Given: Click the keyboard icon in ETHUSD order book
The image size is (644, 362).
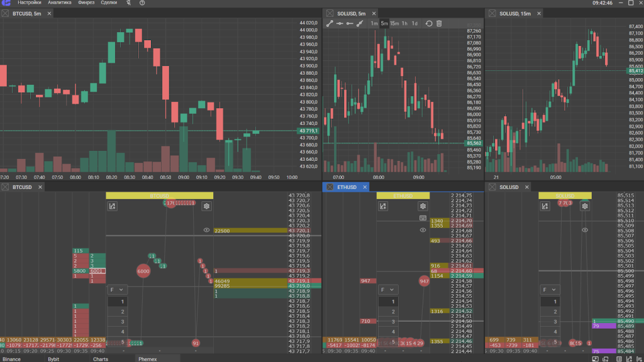Looking at the screenshot, I should (423, 218).
